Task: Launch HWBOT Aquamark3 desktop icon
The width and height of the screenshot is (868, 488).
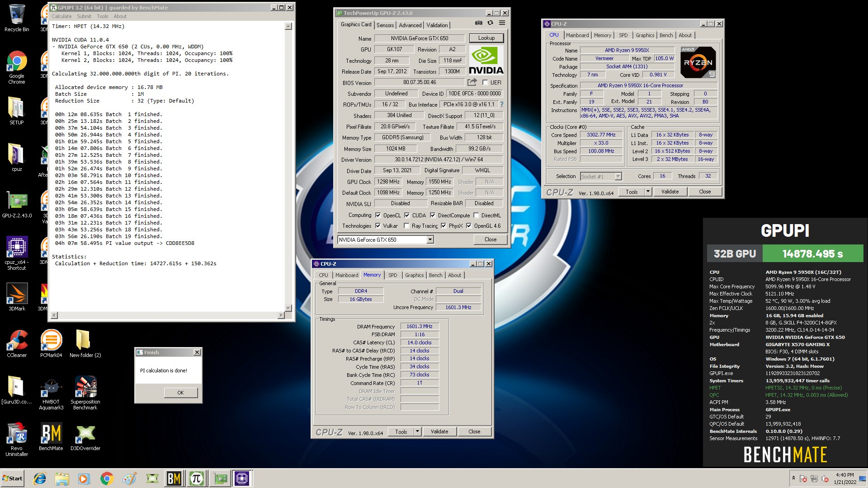Action: [51, 392]
